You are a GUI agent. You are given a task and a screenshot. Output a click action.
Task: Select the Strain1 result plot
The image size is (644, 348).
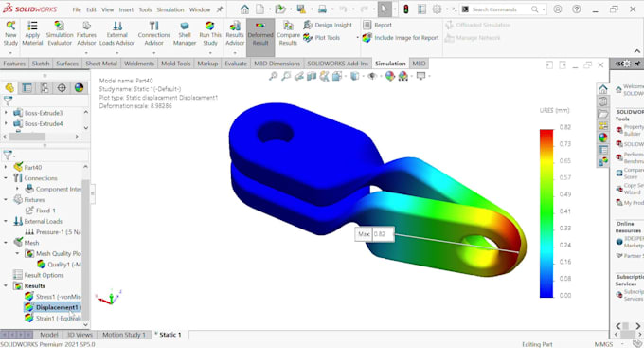[x=53, y=318]
